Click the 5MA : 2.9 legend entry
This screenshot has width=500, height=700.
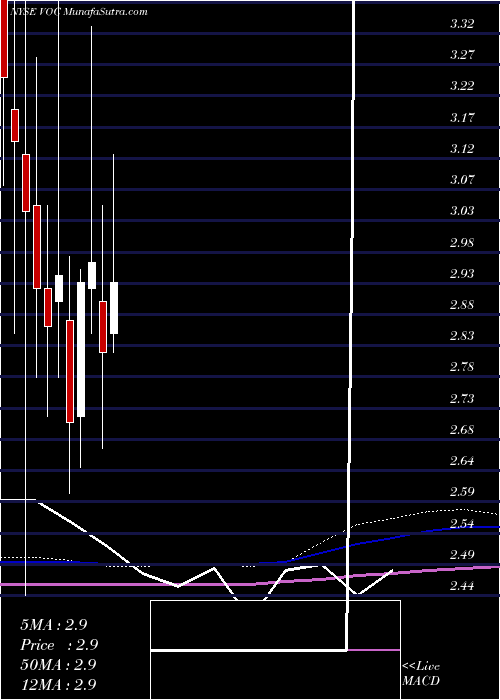[x=54, y=625]
